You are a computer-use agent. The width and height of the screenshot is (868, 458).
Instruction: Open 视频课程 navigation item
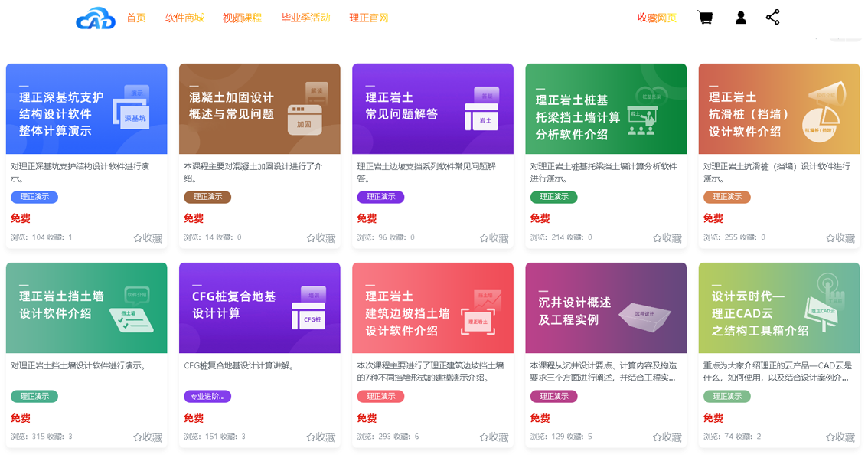(x=243, y=18)
